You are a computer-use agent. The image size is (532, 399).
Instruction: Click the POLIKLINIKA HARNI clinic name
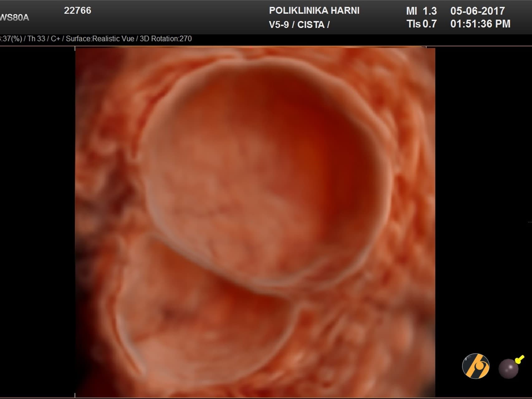[314, 11]
